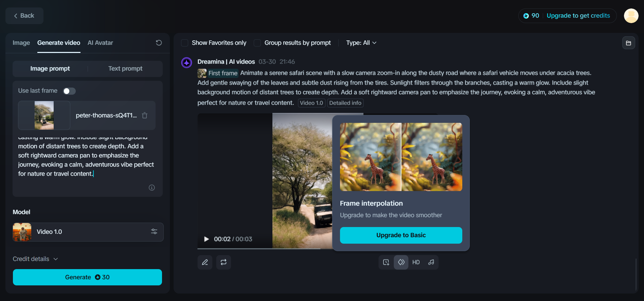This screenshot has height=301, width=644.
Task: Click the Video 1.0 tag in results
Action: 311,103
